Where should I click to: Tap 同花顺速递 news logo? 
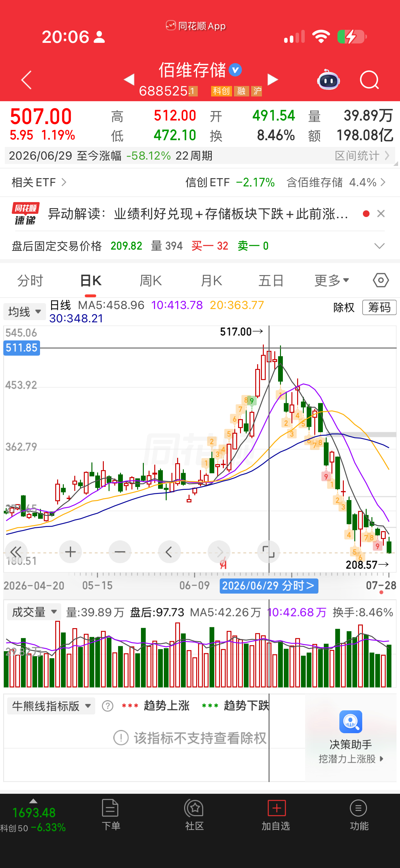[x=26, y=214]
